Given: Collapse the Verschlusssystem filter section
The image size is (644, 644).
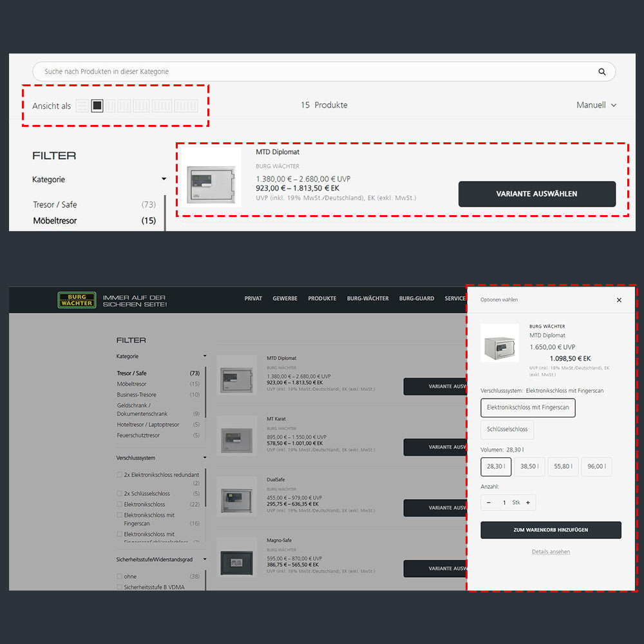Looking at the screenshot, I should pos(205,457).
